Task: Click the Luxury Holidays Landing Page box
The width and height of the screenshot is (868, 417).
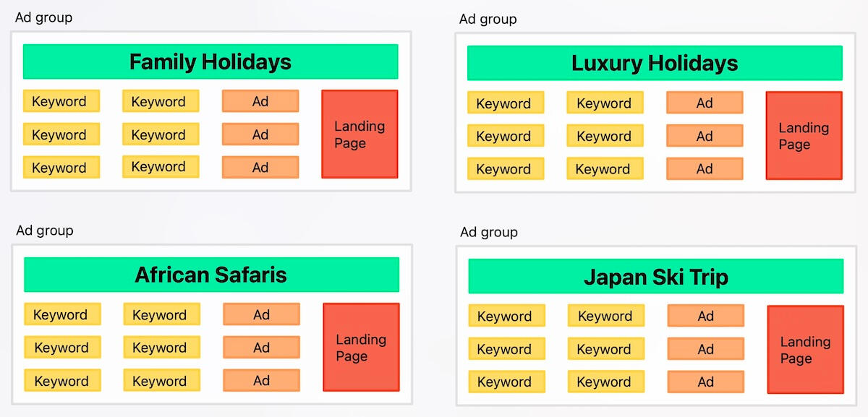Action: [804, 136]
